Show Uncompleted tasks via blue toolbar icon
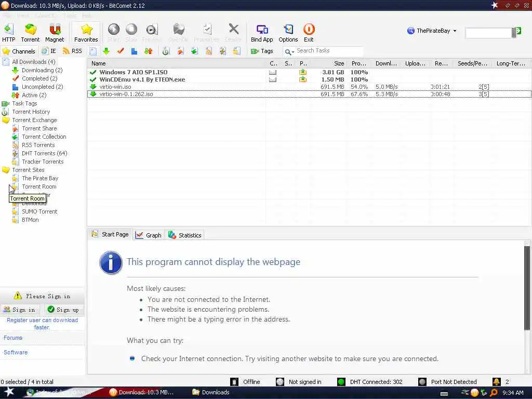The image size is (532, 399). point(134,51)
